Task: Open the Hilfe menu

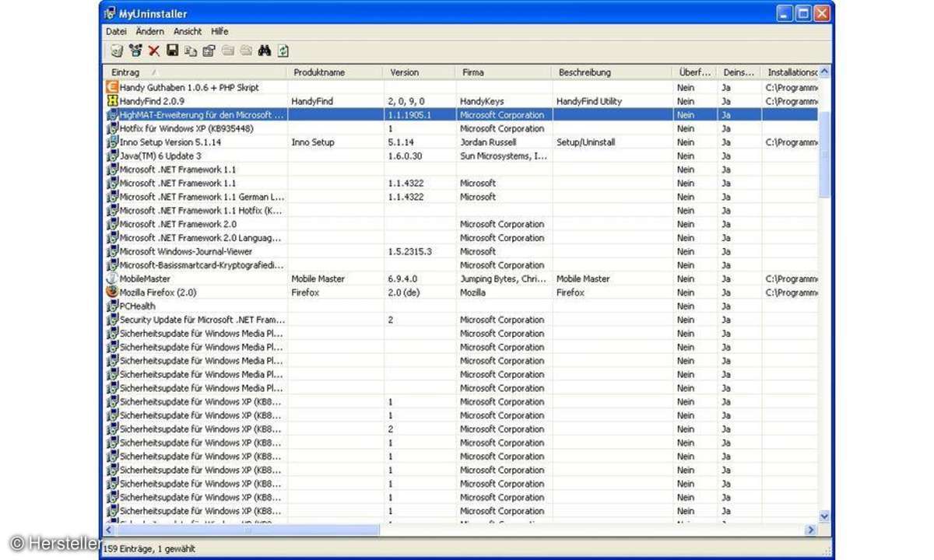Action: tap(219, 31)
